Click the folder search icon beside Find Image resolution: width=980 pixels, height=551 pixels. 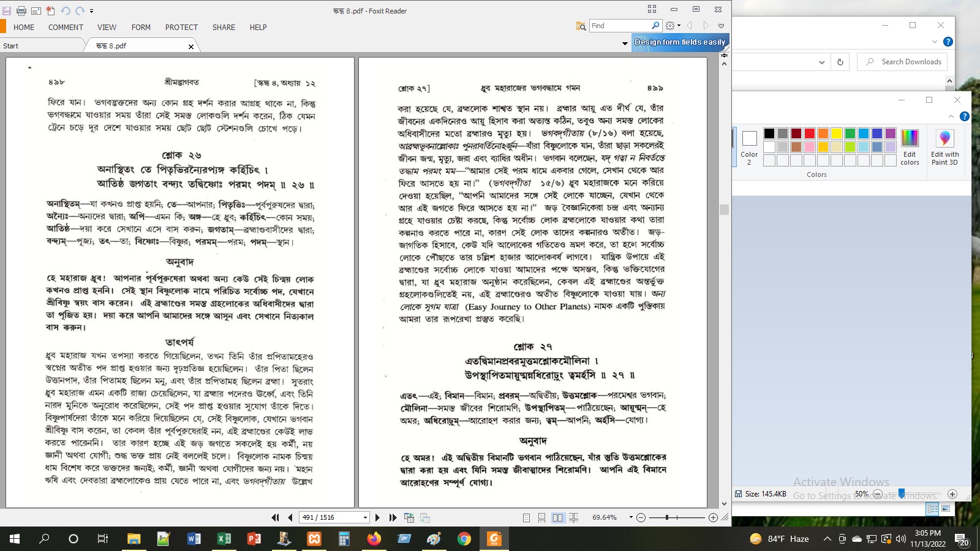(x=581, y=26)
